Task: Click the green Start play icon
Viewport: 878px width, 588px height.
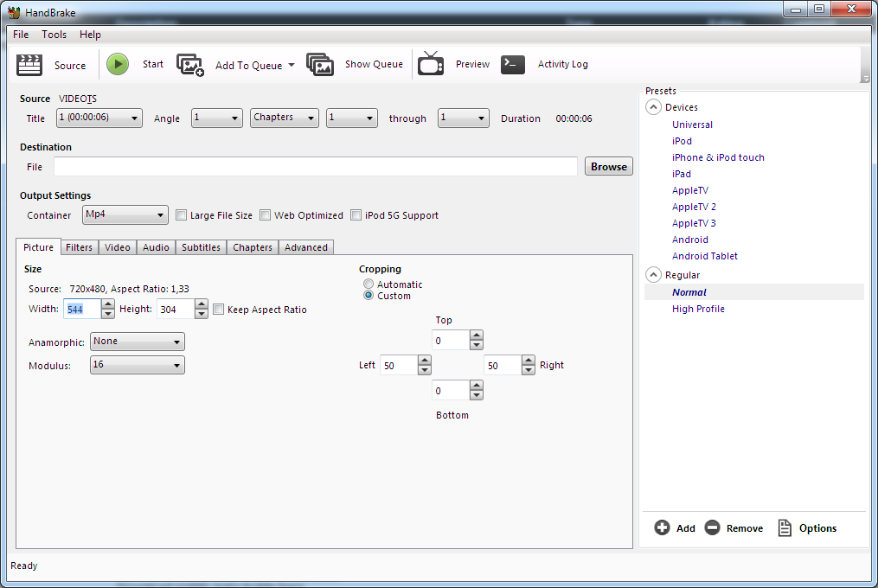Action: [118, 64]
